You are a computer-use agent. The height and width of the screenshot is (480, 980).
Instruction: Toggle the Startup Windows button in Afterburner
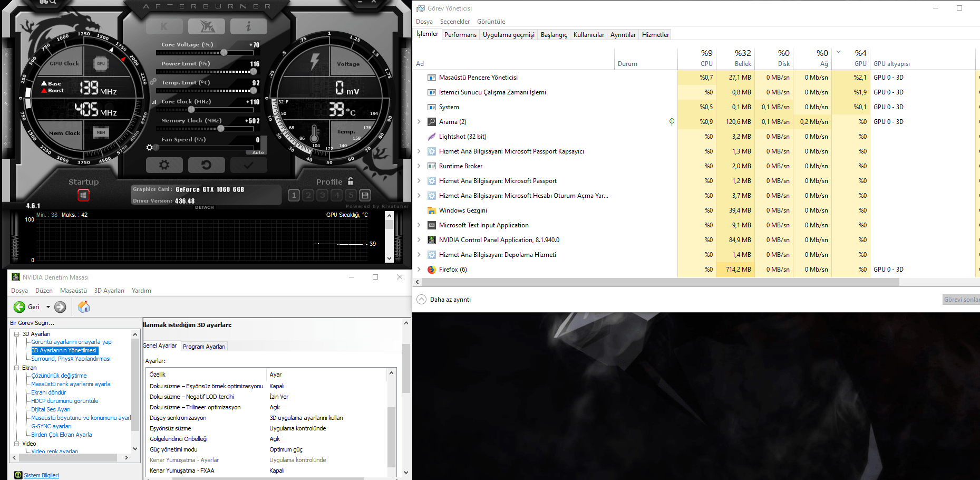pos(83,195)
